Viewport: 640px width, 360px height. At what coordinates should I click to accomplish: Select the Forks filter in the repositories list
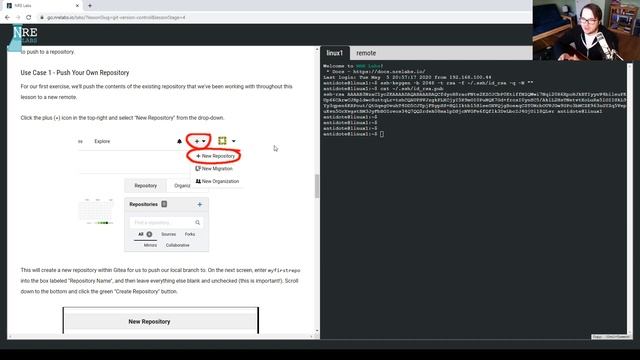[x=190, y=234]
